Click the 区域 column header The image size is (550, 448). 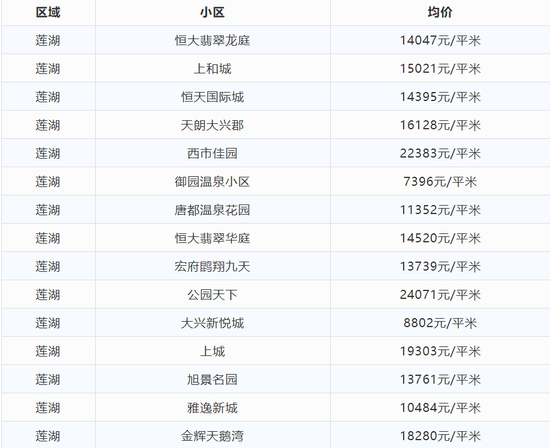(48, 12)
